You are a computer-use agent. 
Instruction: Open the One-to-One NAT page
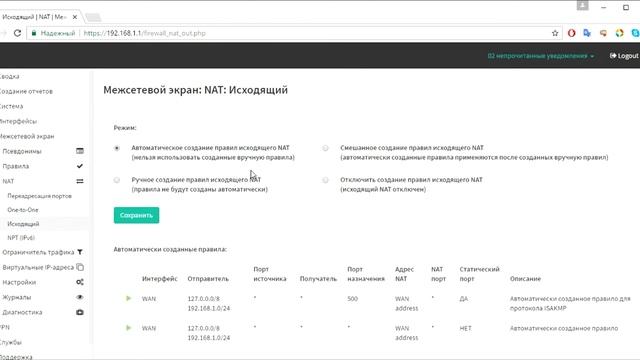tap(23, 210)
